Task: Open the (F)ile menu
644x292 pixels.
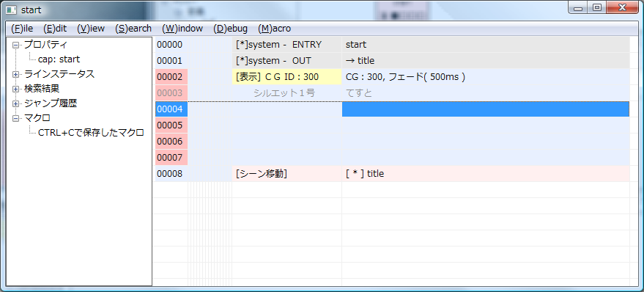Action: click(22, 29)
